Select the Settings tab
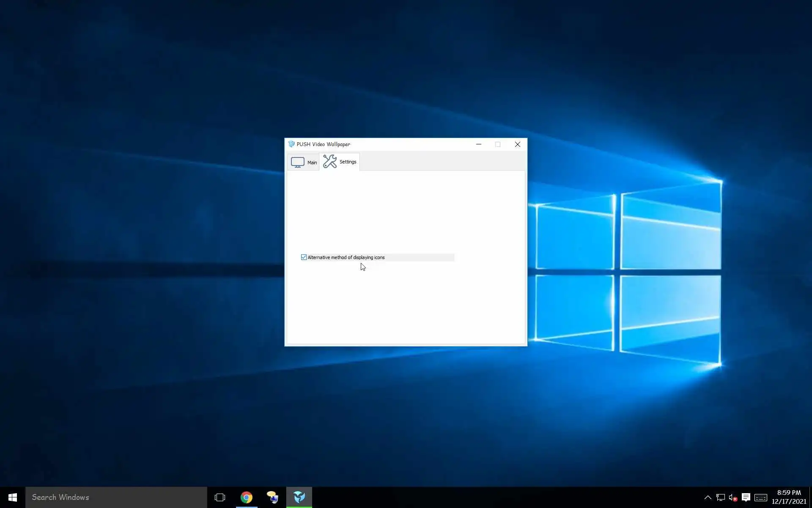The image size is (812, 508). tap(340, 162)
